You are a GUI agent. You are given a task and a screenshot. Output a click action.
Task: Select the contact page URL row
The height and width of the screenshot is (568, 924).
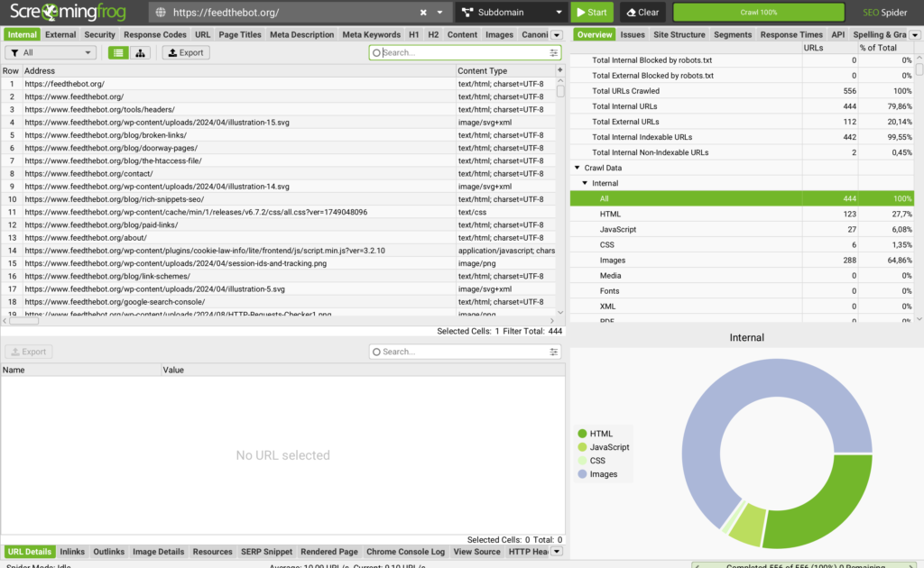[278, 174]
